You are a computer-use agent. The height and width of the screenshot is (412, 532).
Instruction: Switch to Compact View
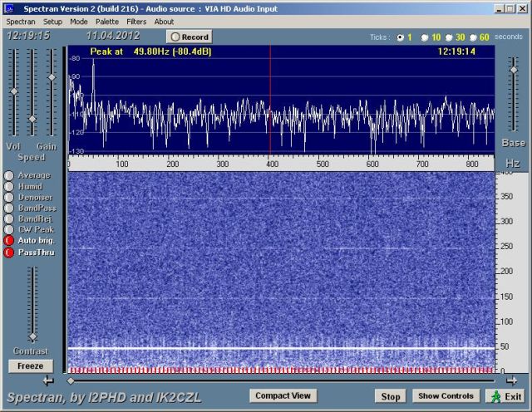[283, 395]
